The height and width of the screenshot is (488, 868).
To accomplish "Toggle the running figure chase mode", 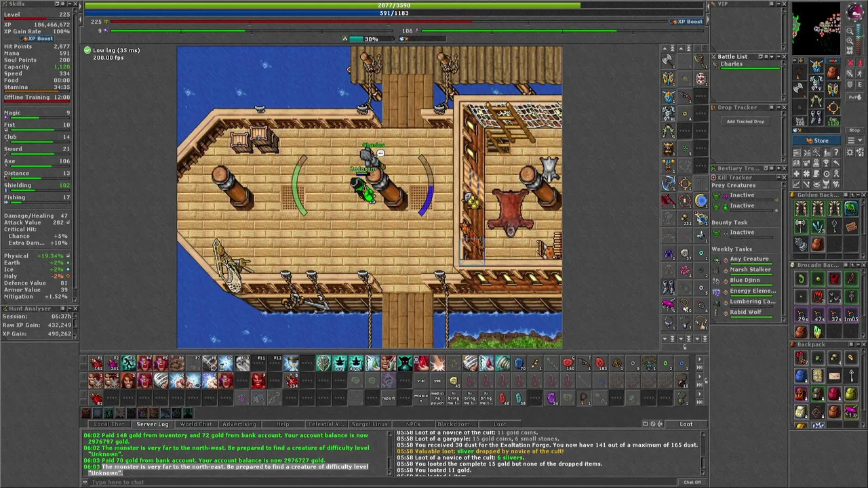I will pos(861,74).
